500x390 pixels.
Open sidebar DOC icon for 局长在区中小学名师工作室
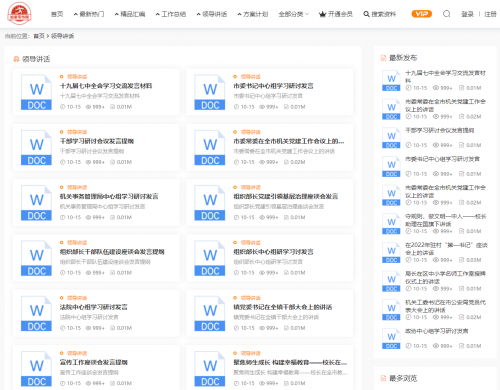(391, 281)
